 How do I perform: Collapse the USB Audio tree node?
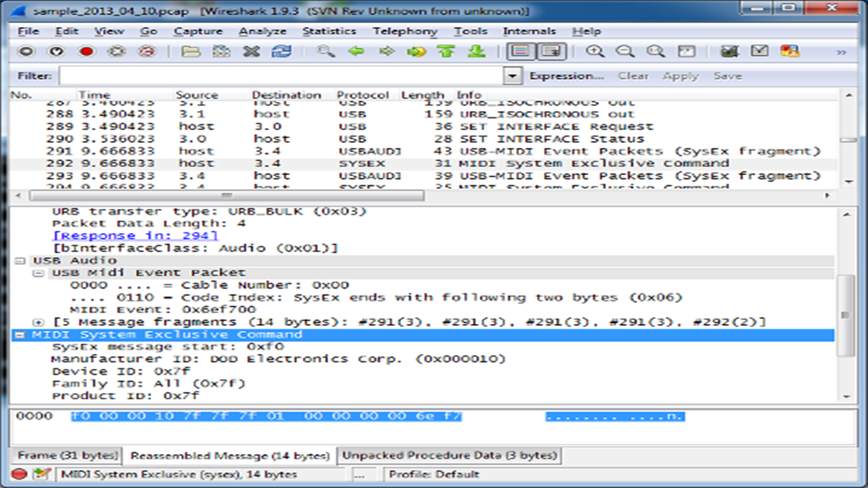(19, 261)
